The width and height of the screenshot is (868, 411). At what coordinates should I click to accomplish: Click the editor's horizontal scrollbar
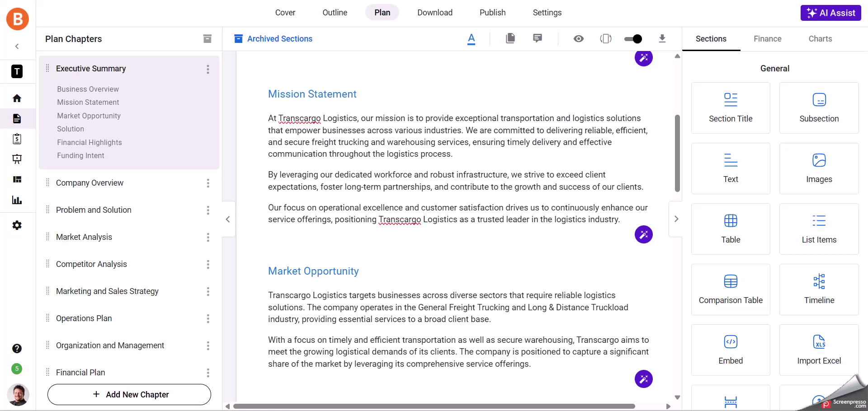pyautogui.click(x=434, y=406)
